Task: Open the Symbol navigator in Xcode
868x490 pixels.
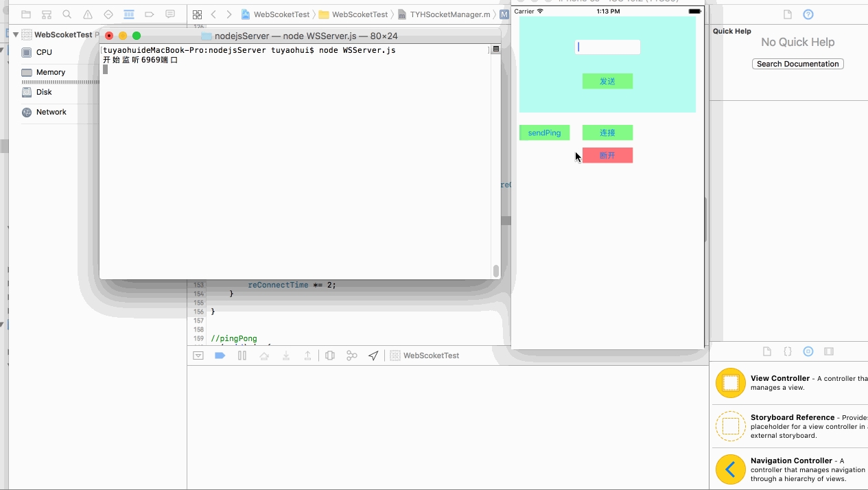Action: tap(47, 14)
